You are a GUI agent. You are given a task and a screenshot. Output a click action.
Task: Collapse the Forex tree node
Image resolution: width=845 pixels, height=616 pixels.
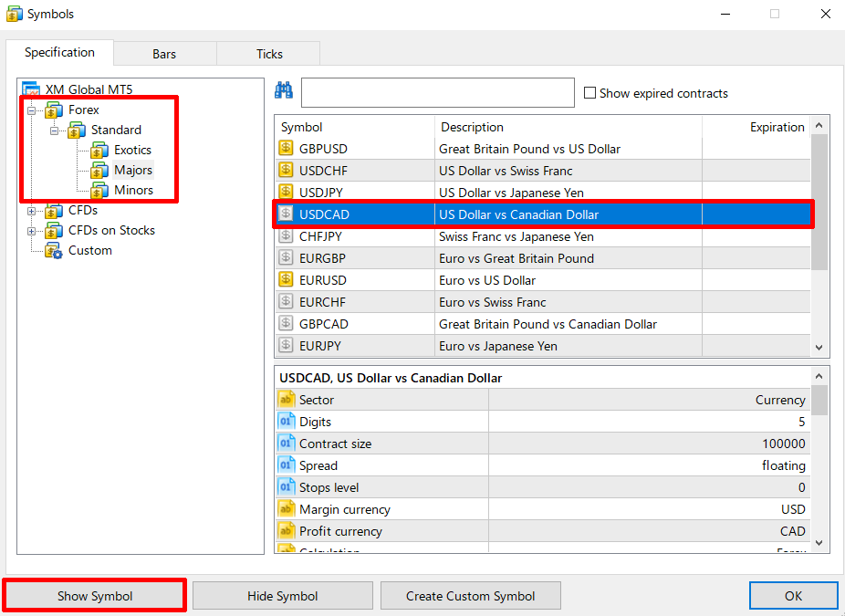point(33,110)
